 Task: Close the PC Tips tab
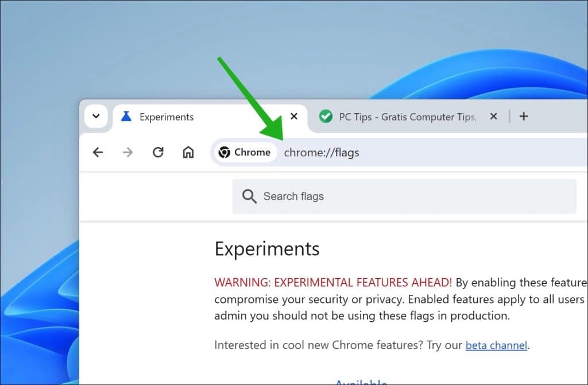pyautogui.click(x=493, y=116)
